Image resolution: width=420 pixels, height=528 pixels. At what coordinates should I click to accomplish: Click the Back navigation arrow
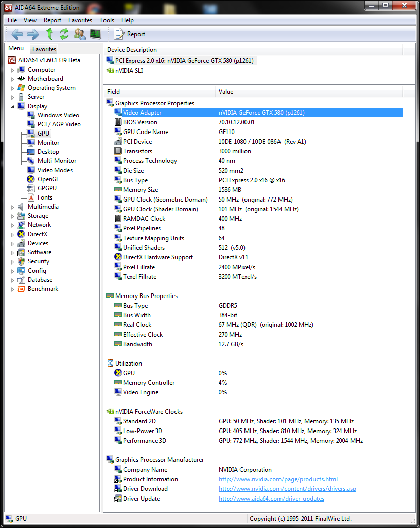(x=17, y=34)
